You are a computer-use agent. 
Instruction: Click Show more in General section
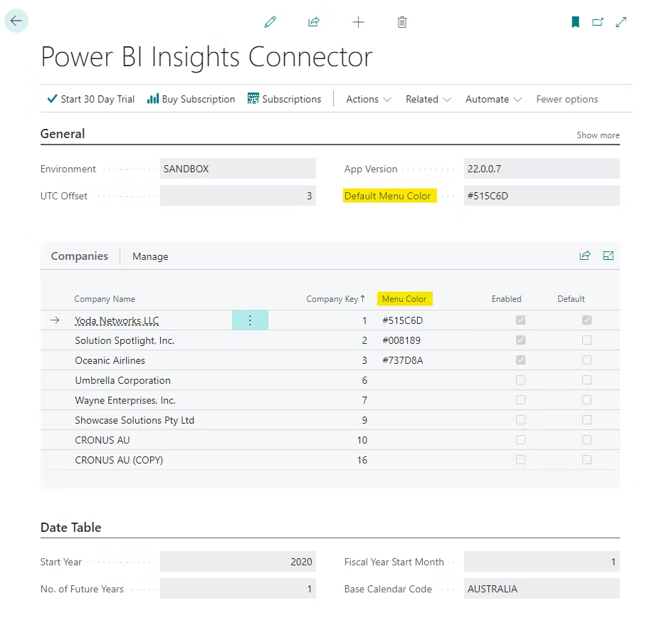(597, 135)
